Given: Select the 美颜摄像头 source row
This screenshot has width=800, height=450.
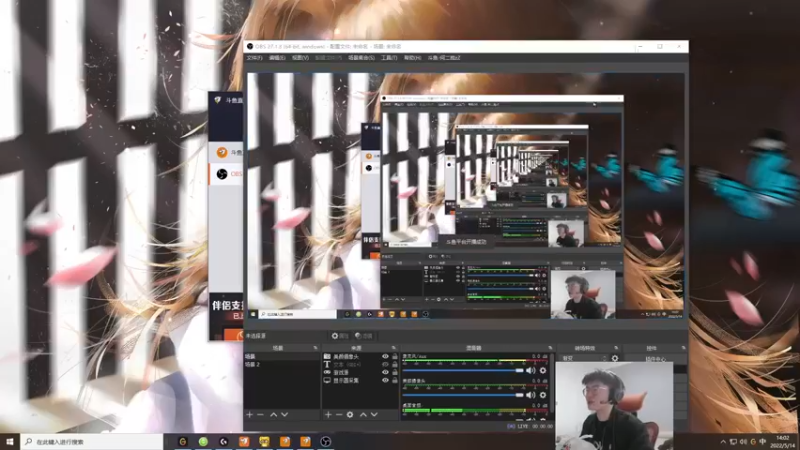Looking at the screenshot, I should click(360, 357).
